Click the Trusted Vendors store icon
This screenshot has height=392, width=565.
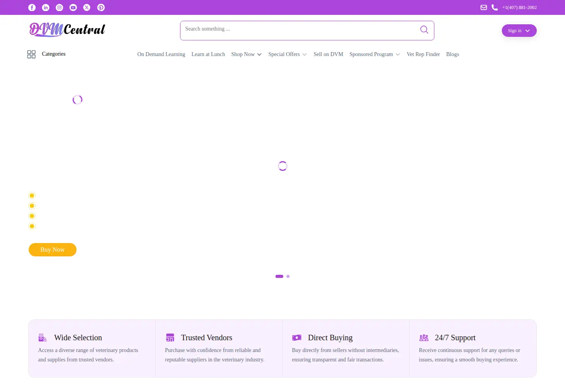tap(170, 338)
